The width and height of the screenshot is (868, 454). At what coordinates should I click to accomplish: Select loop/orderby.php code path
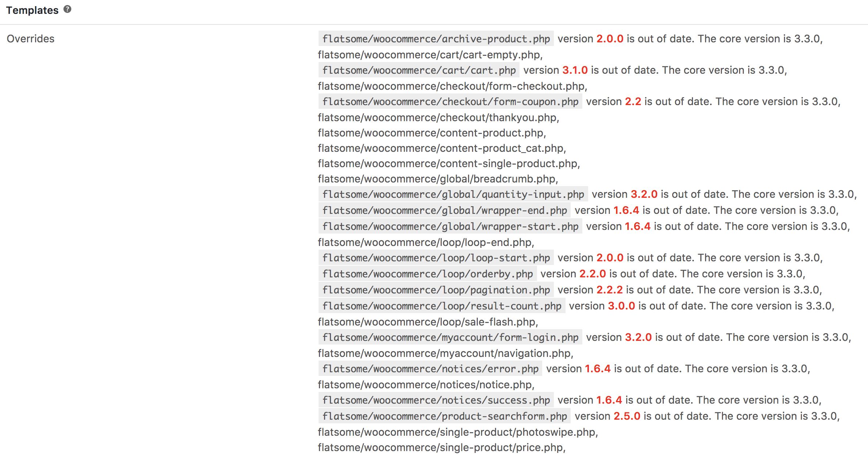[427, 274]
